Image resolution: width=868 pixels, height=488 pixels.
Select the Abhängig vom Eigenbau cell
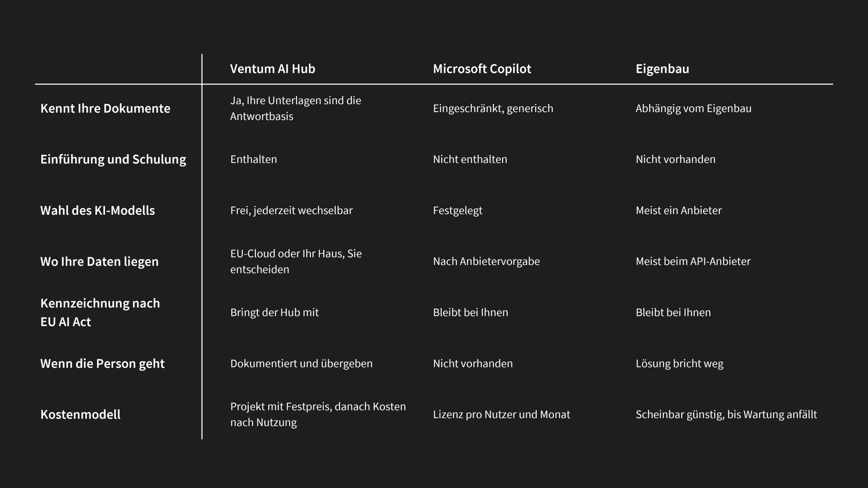(x=693, y=108)
